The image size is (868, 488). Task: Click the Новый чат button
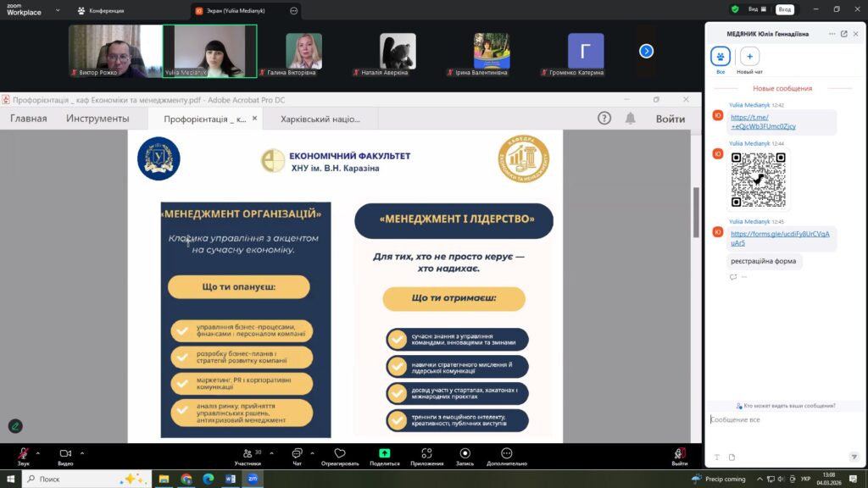pos(749,57)
